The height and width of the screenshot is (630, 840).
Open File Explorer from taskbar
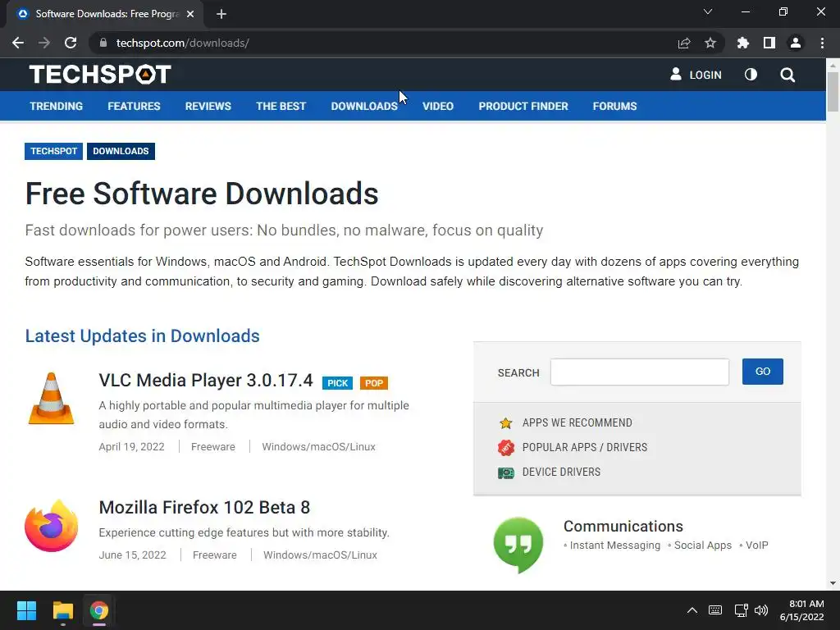62,610
